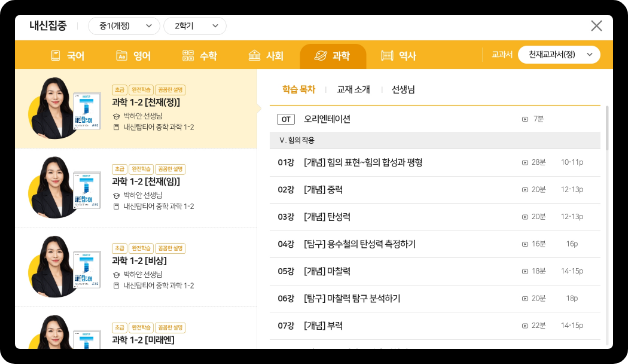The height and width of the screenshot is (364, 628).
Task: Click the 10-11p page range of 01강
Action: 572,162
